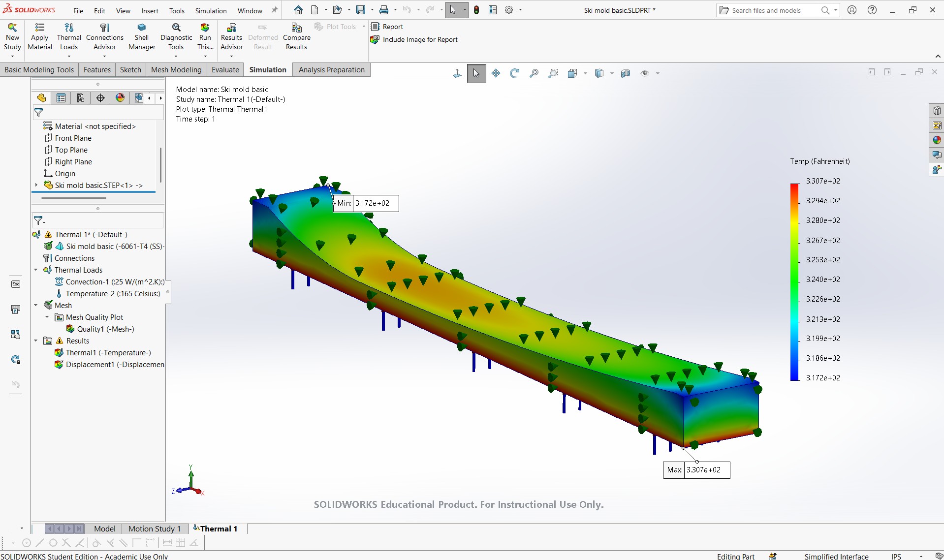
Task: Open display style dropdown arrow
Action: pyautogui.click(x=612, y=73)
